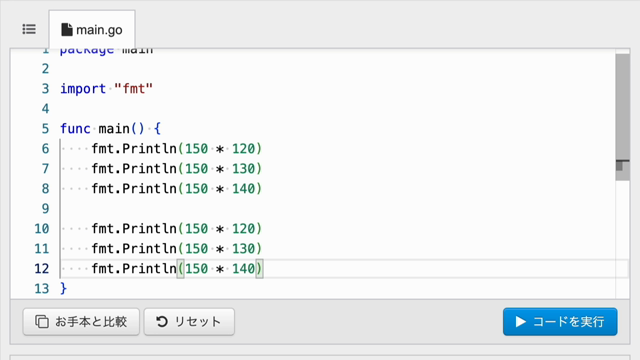Run code via コードを実行 label
The height and width of the screenshot is (360, 640).
coord(569,322)
